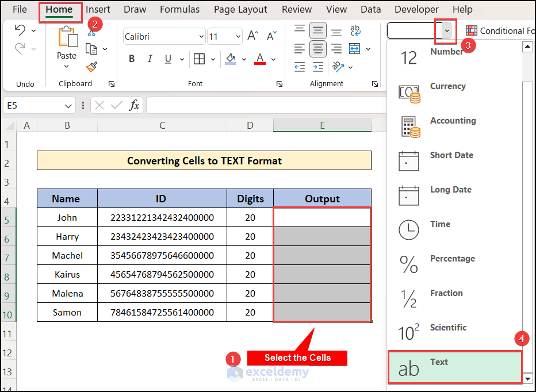Image resolution: width=536 pixels, height=392 pixels.
Task: Choose Currency number format
Action: point(455,92)
